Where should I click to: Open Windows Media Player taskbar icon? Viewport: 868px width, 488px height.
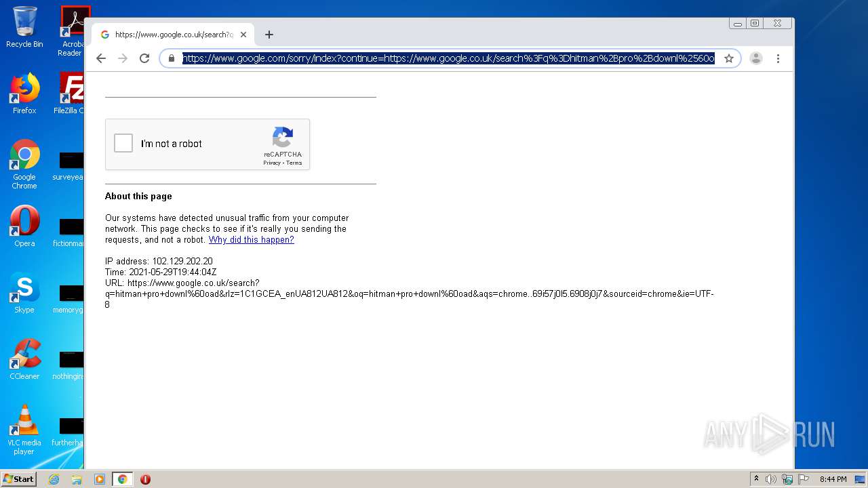(x=100, y=479)
